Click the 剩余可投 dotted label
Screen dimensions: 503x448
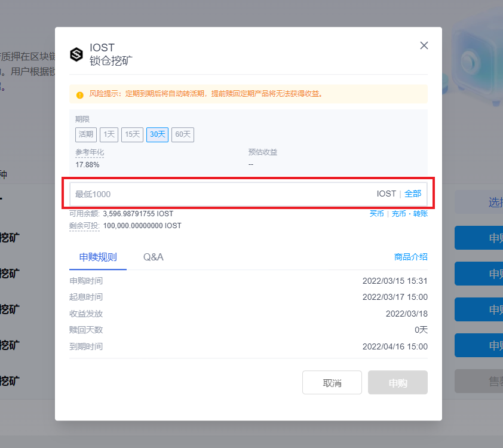point(84,226)
